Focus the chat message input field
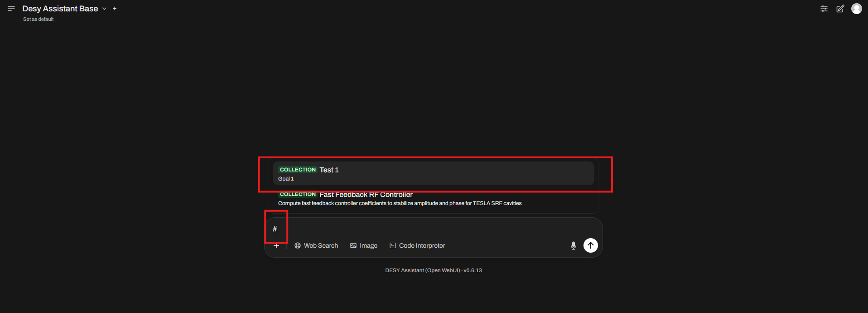 [x=434, y=229]
